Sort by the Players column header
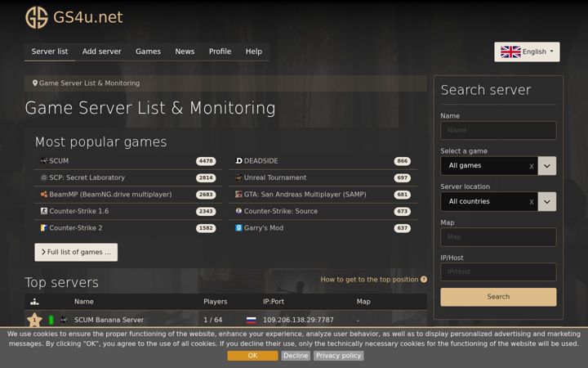Image resolution: width=588 pixels, height=368 pixels. click(216, 302)
